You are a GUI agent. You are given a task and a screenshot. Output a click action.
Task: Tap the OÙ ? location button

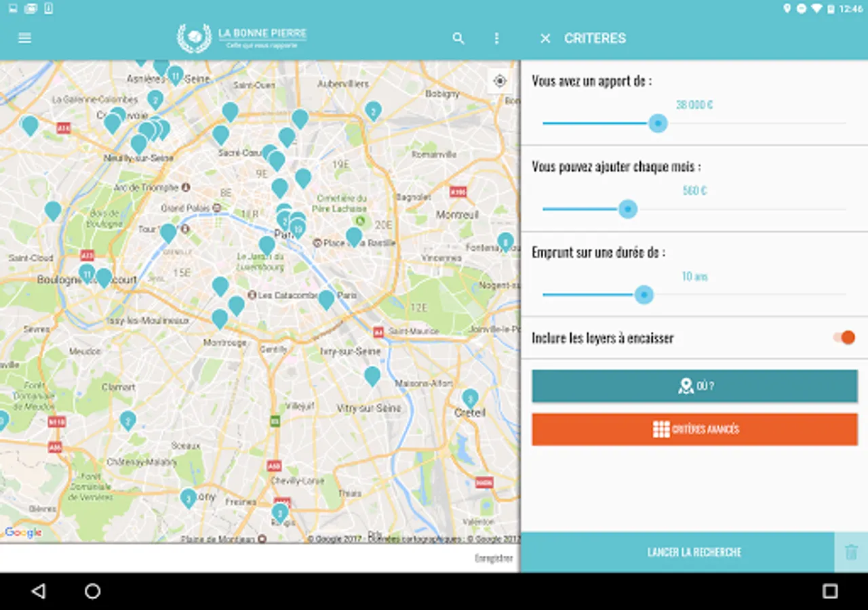tap(694, 386)
